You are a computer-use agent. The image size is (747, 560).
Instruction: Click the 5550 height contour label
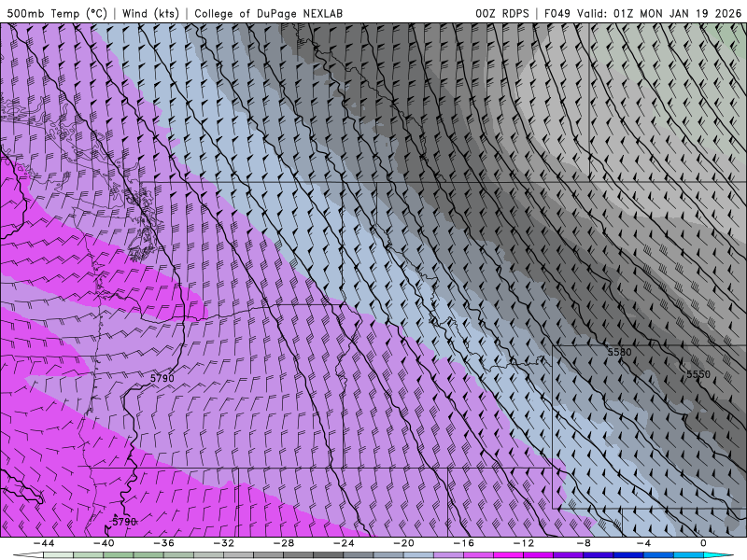click(698, 374)
